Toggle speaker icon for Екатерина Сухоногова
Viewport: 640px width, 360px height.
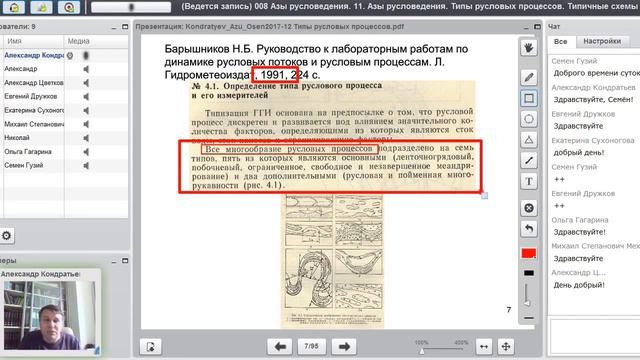click(86, 111)
